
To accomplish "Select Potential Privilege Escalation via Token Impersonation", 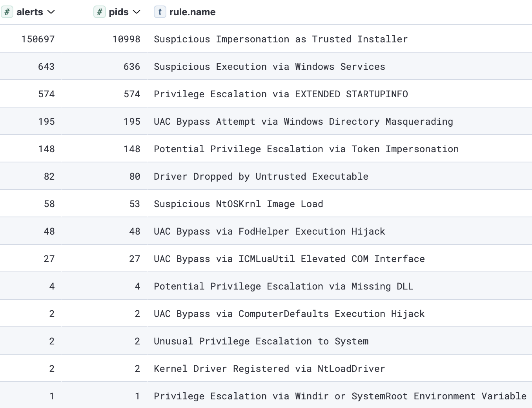I will coord(306,149).
